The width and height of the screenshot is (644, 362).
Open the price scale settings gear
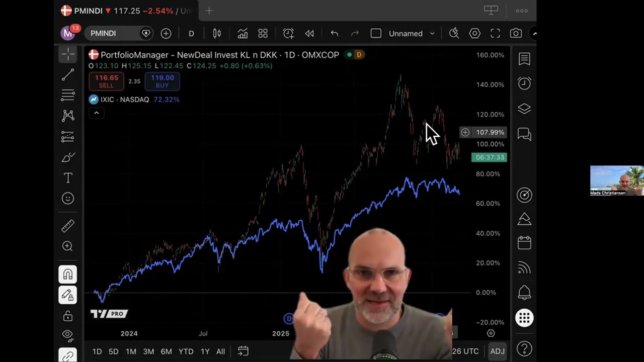tap(491, 333)
